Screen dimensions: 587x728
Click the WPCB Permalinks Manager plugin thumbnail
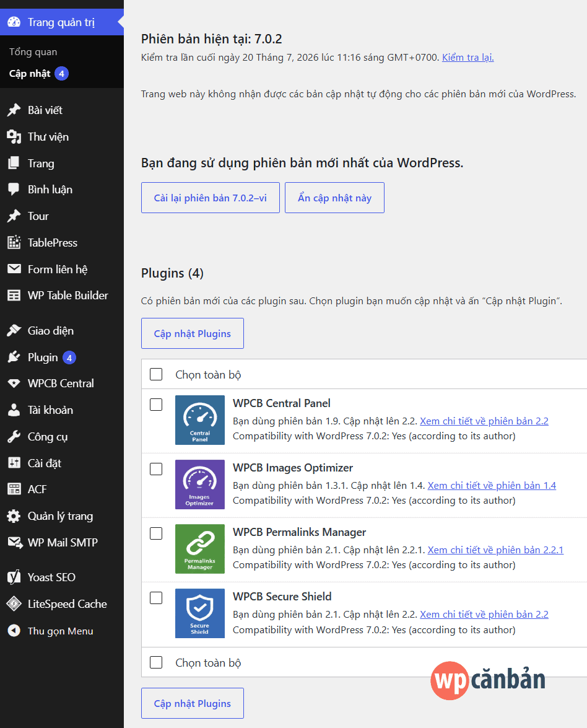tap(200, 549)
